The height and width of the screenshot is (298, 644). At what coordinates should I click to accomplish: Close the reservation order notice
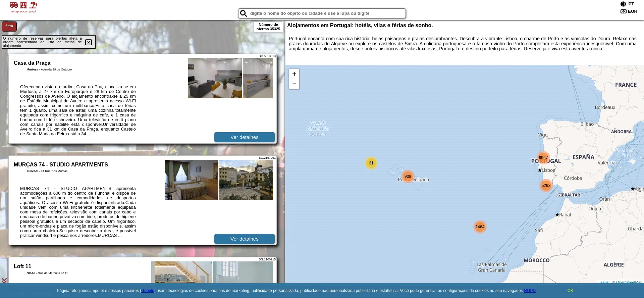[x=89, y=42]
